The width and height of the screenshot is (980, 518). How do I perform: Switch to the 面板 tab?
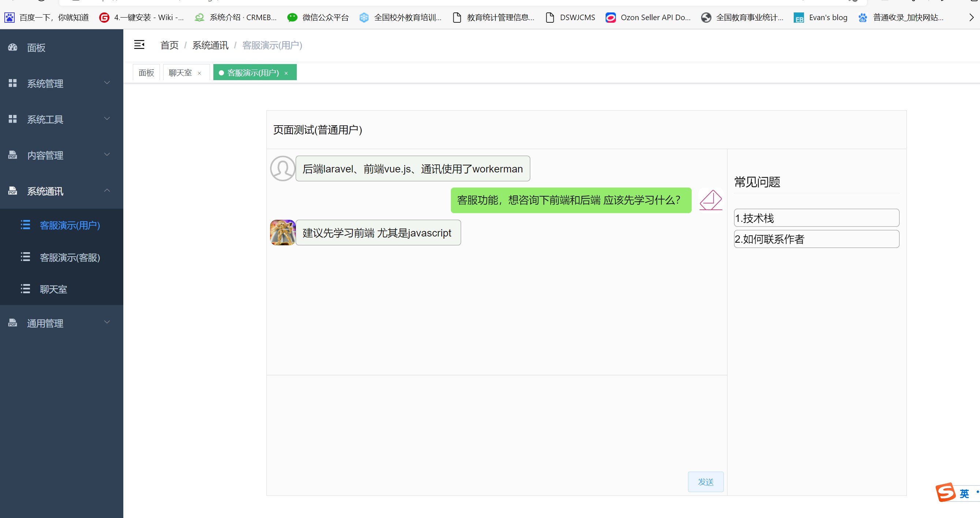point(146,73)
